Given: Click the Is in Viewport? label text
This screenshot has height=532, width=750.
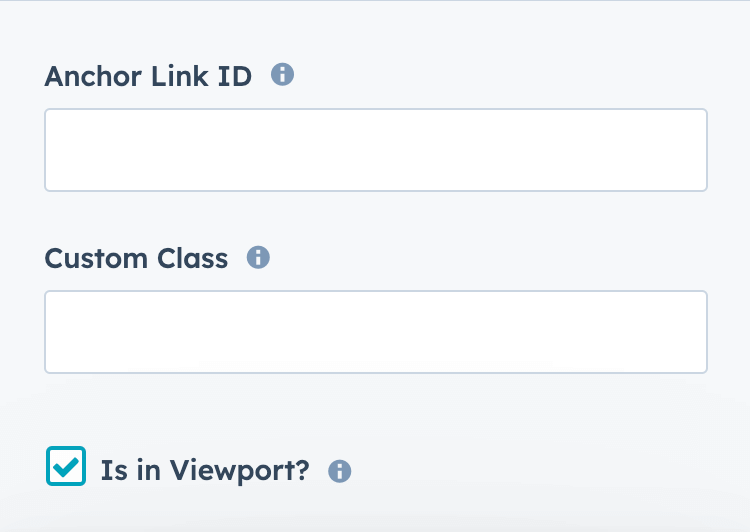Looking at the screenshot, I should coord(205,470).
